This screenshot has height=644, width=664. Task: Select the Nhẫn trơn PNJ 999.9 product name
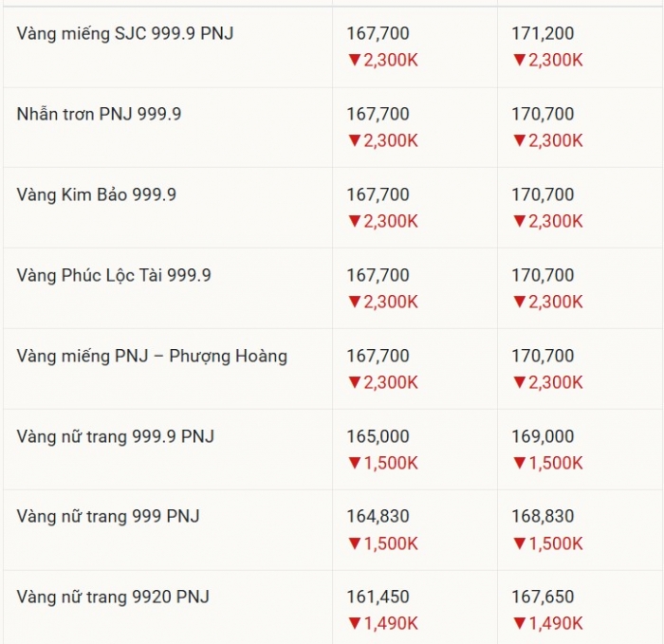[x=100, y=115]
